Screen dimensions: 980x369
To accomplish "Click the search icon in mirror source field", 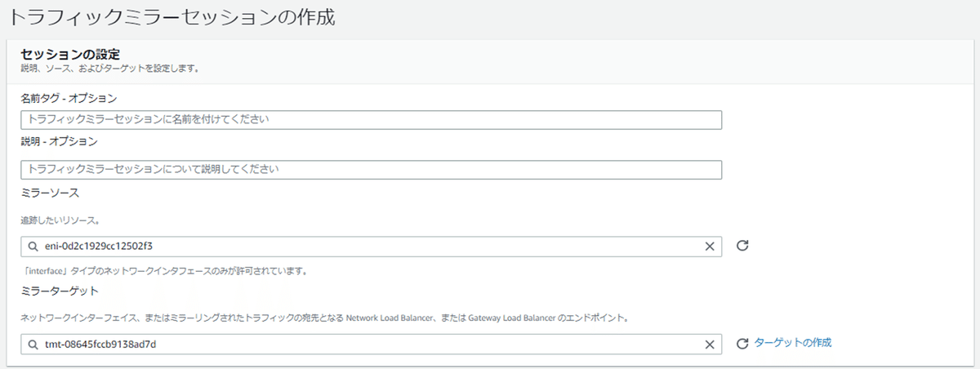I will point(33,247).
